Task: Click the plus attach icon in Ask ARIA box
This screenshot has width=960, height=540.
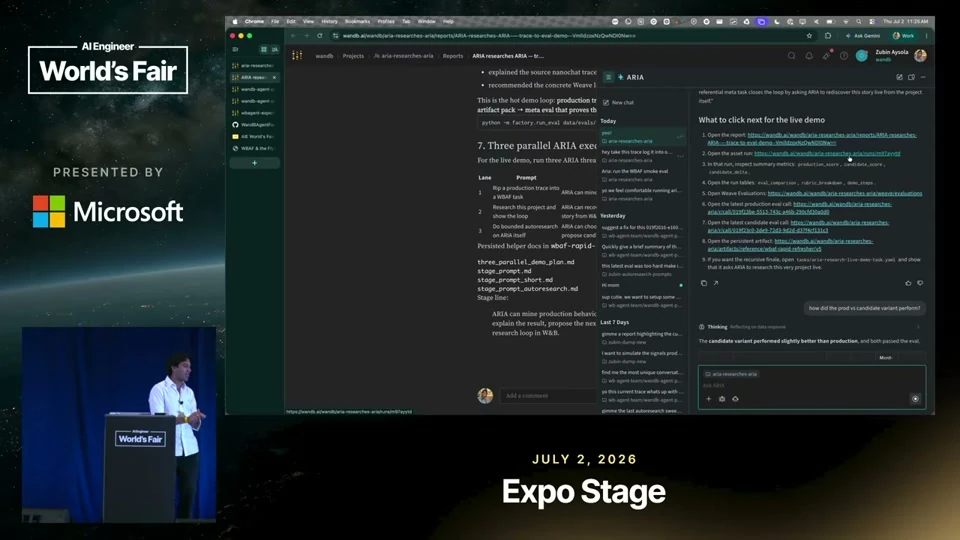Action: pos(708,399)
